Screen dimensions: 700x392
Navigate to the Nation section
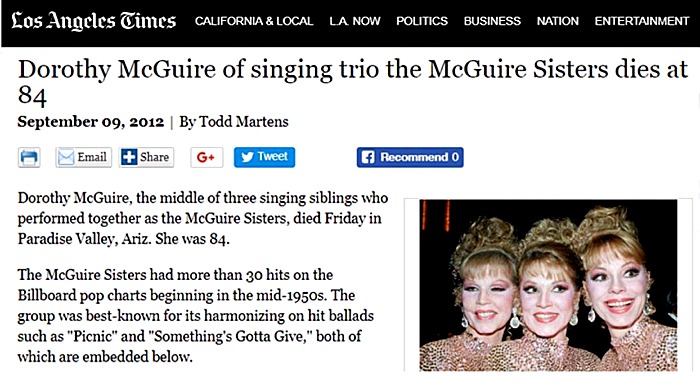click(558, 21)
